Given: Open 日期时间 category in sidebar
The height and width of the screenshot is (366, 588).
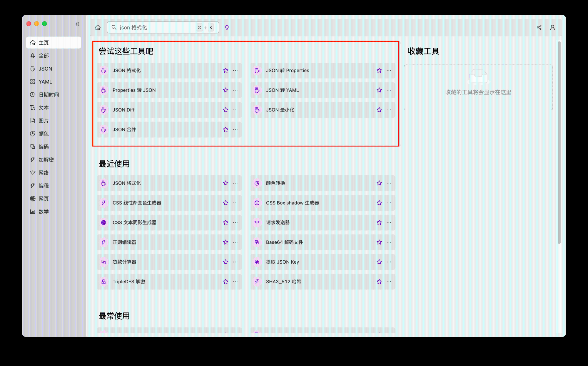Looking at the screenshot, I should tap(54, 94).
